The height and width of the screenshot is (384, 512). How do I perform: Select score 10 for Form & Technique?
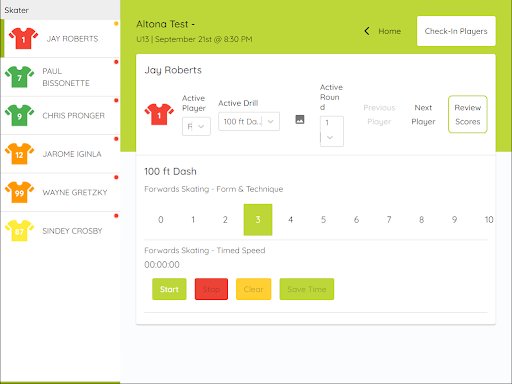[489, 220]
